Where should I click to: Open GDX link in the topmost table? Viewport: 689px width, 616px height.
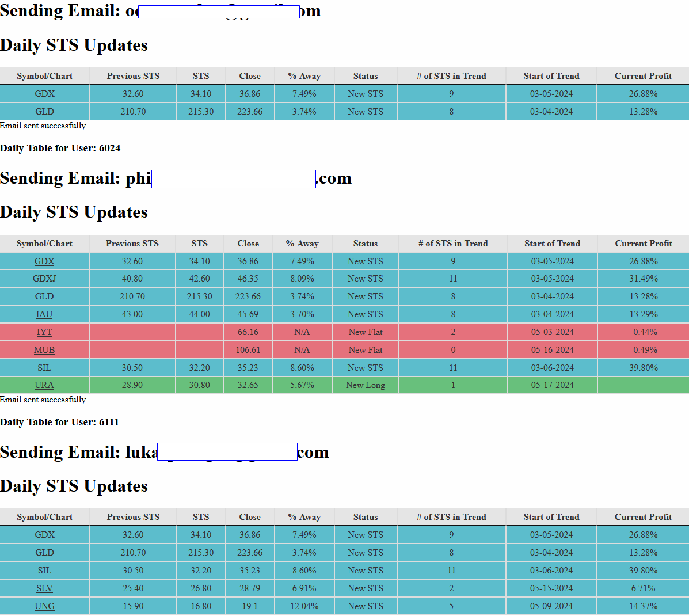pyautogui.click(x=44, y=94)
